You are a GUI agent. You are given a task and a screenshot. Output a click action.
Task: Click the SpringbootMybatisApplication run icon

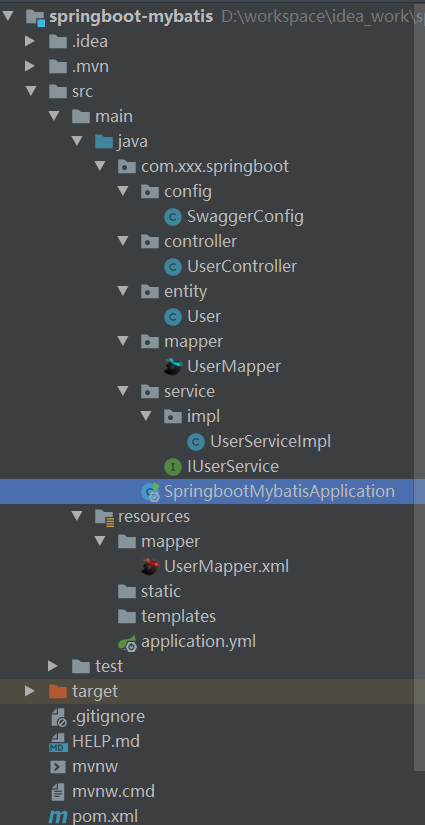click(x=150, y=491)
